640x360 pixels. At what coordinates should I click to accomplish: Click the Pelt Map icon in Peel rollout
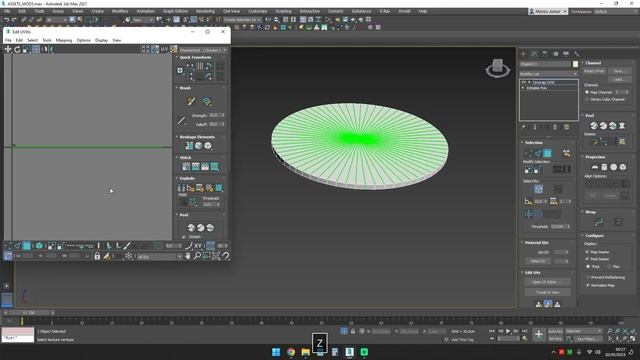(x=622, y=126)
